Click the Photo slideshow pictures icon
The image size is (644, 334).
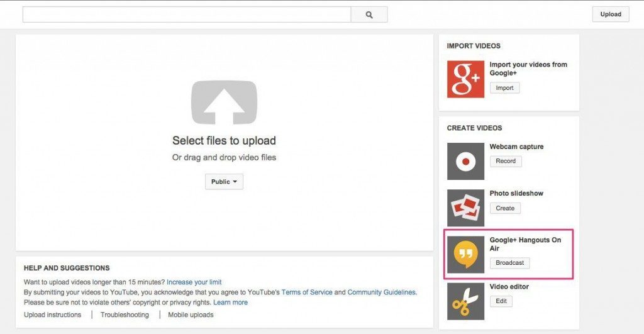(x=466, y=208)
